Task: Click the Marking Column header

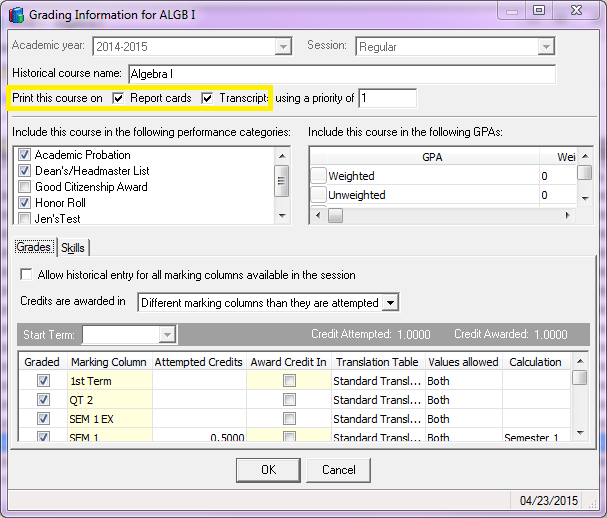Action: pyautogui.click(x=109, y=362)
